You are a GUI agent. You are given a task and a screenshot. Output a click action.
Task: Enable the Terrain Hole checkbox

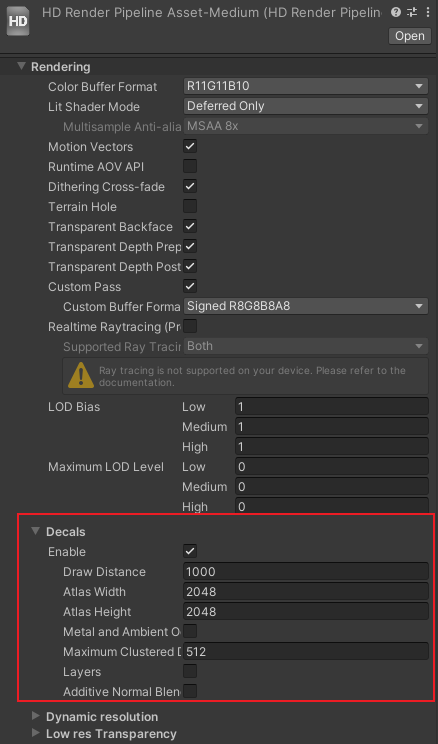pyautogui.click(x=190, y=206)
